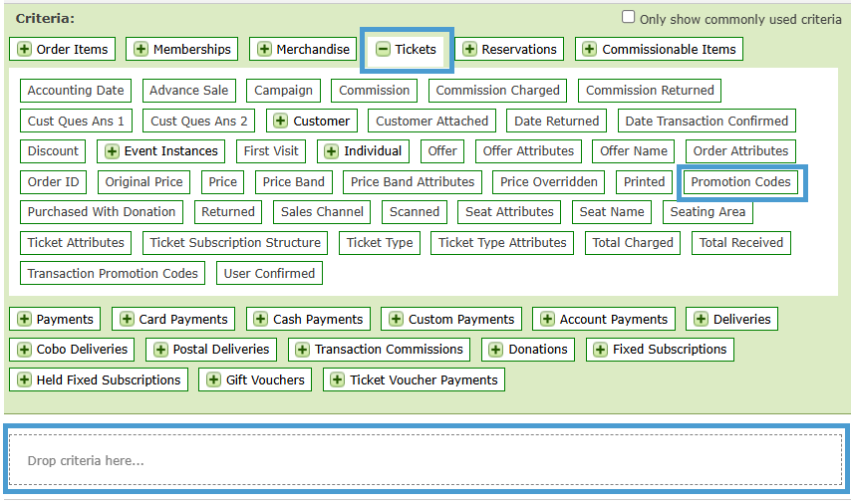
Task: Pick the Sales Channel criterion
Action: (320, 212)
